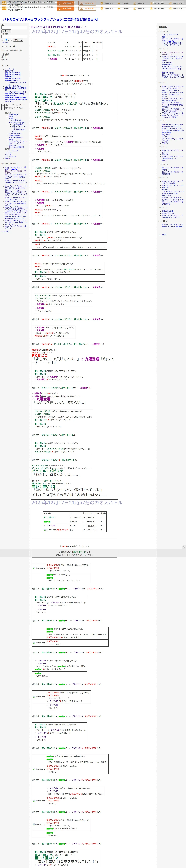This screenshot has width=186, height=868.
Task: Open 初めての方へ in the menu
Action: coord(10,71)
